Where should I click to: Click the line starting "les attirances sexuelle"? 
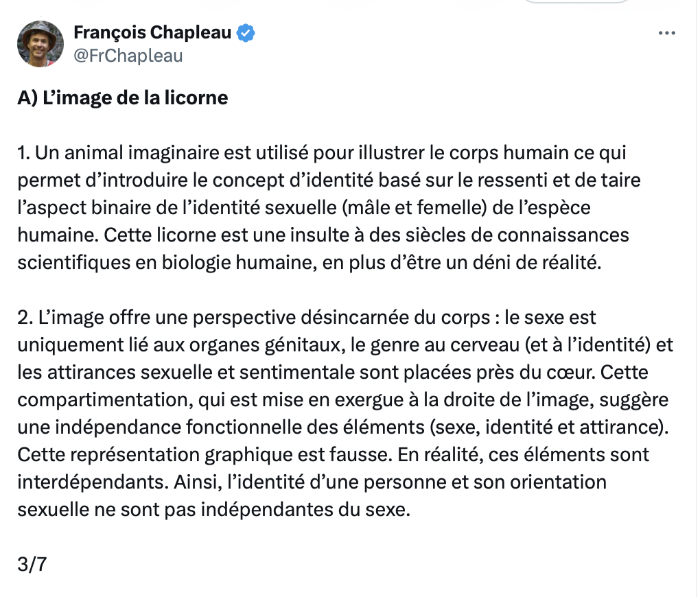[333, 373]
